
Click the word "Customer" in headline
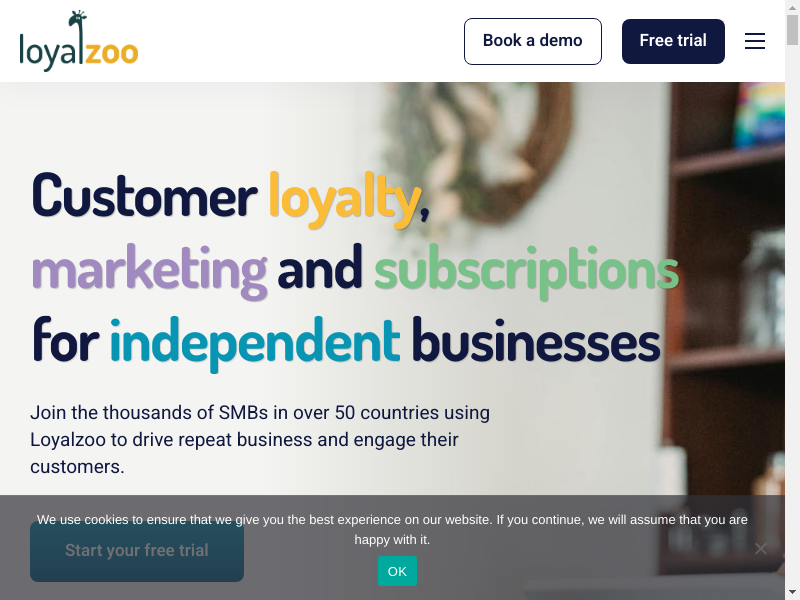[x=144, y=196]
